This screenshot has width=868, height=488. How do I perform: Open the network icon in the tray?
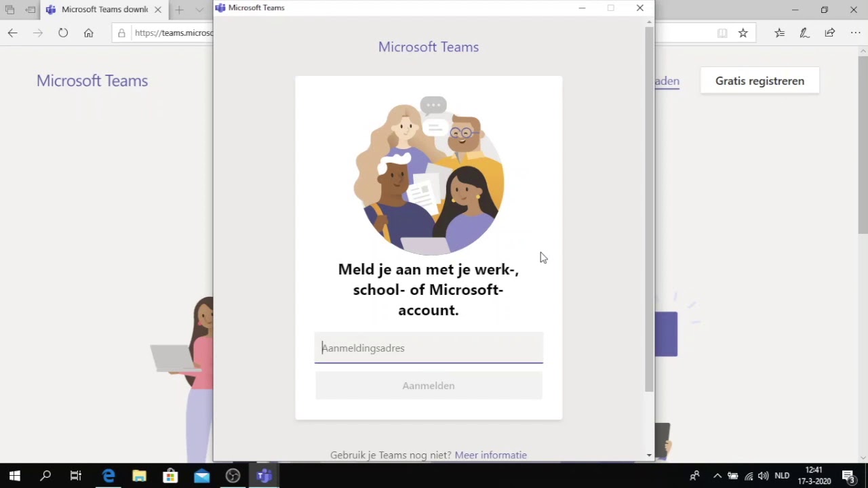[x=749, y=476]
